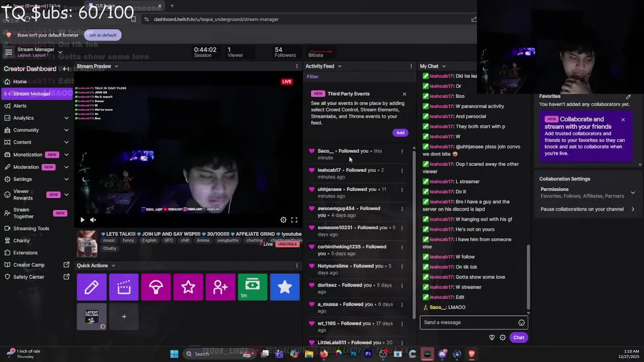Send message with the Chat button

[x=519, y=338]
